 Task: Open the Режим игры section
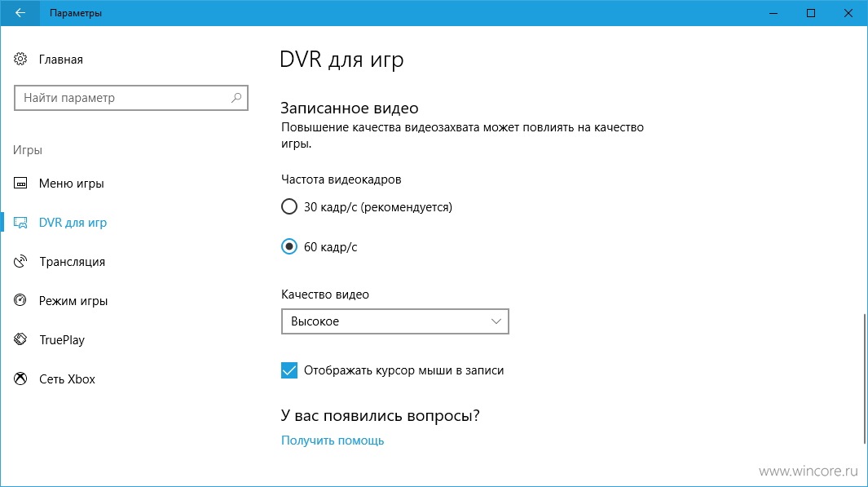pyautogui.click(x=73, y=301)
